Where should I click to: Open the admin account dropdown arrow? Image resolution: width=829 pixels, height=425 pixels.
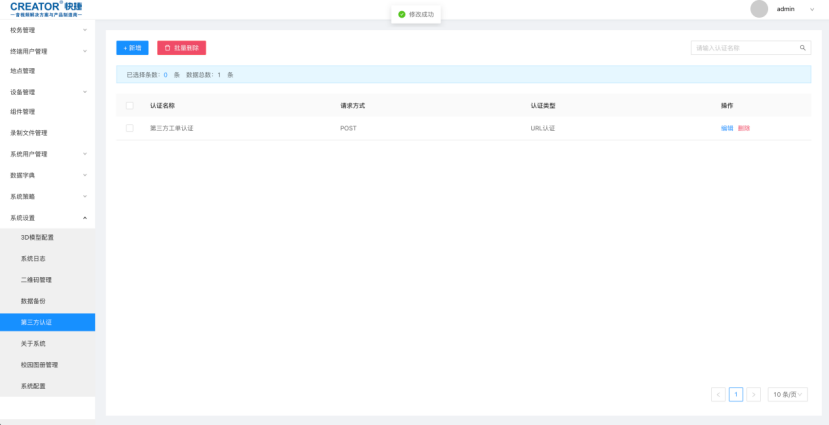pos(811,9)
